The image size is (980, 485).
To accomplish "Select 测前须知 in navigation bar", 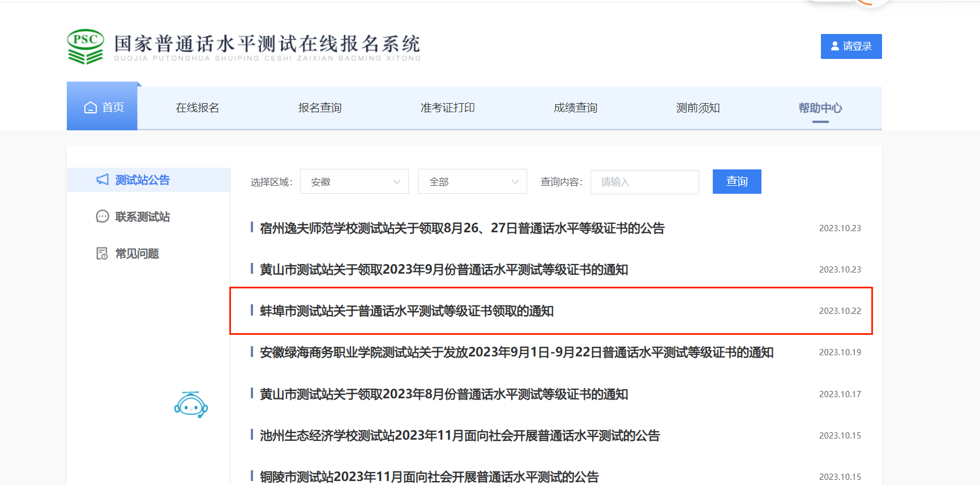I will coord(697,108).
